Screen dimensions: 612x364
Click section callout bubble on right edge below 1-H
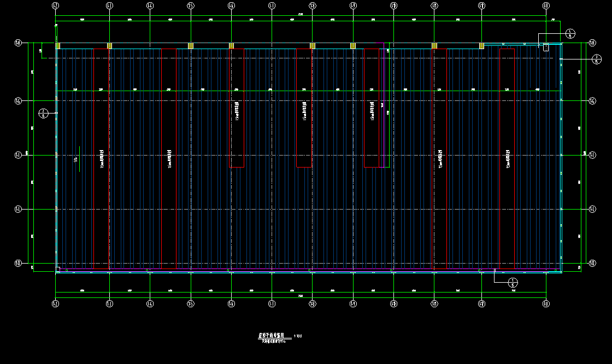tap(596, 59)
